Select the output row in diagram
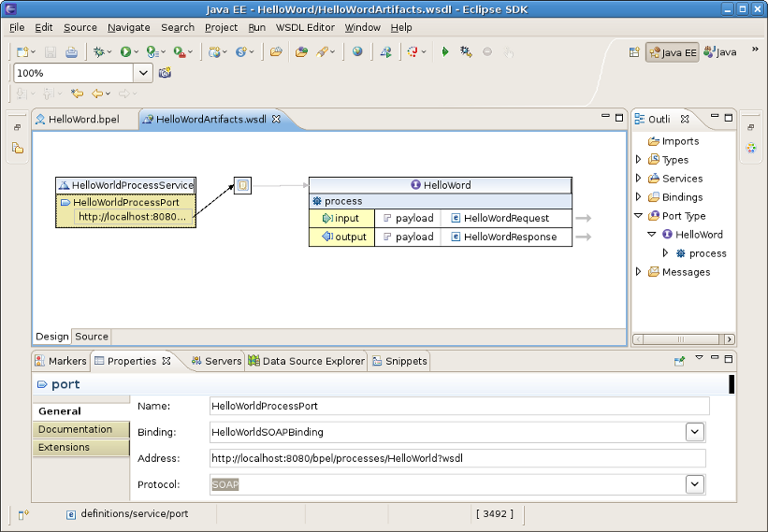Image resolution: width=768 pixels, height=532 pixels. click(341, 237)
